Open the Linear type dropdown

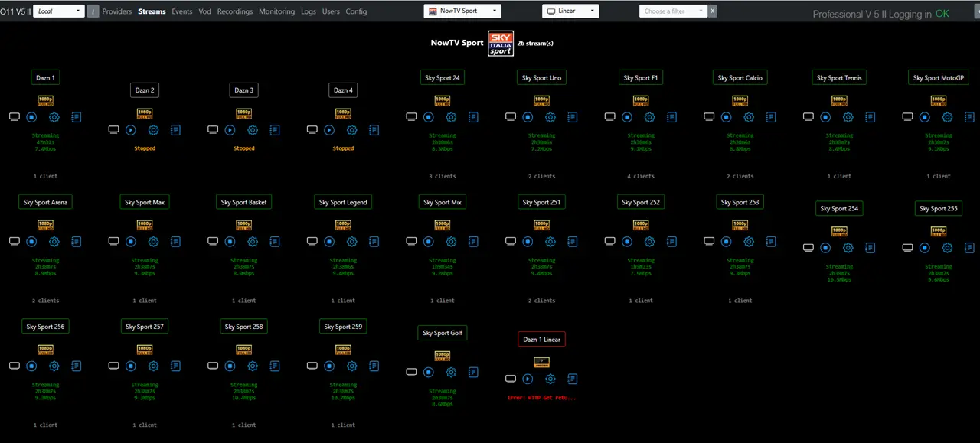tap(570, 11)
